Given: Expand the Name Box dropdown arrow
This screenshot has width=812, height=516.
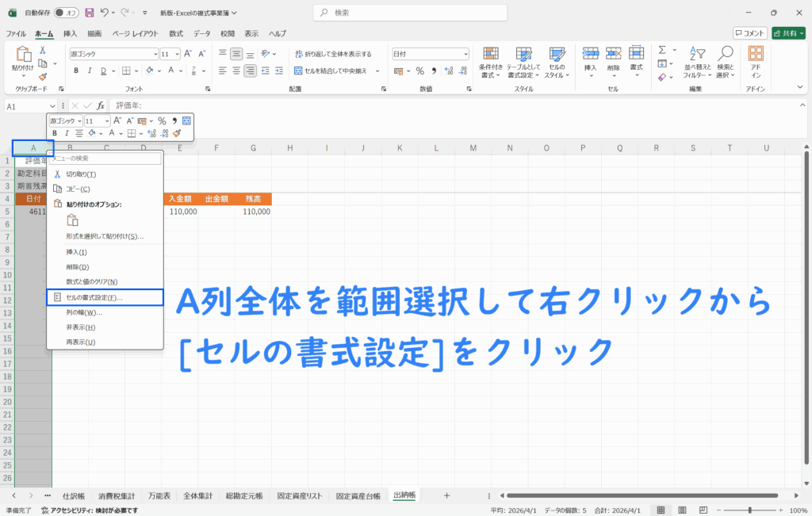Looking at the screenshot, I should [52, 105].
